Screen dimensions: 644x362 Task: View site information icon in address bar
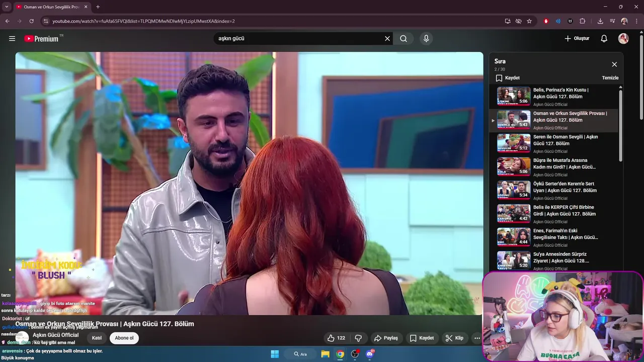pos(46,21)
